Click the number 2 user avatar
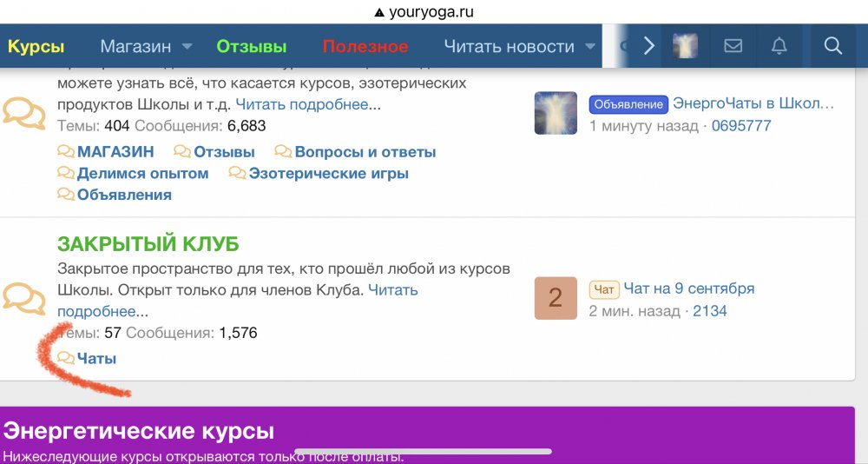 coord(556,298)
